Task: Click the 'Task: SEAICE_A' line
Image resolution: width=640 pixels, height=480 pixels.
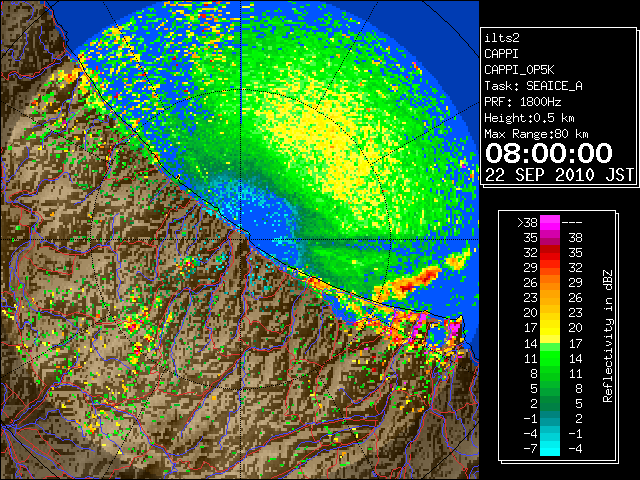Action: [533, 86]
